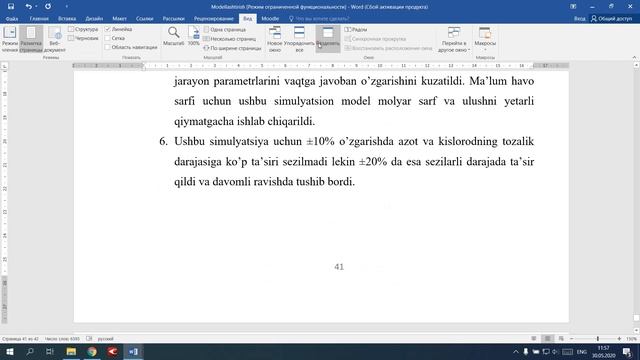Click the taskbar search magnifier icon
This screenshot has width=640, height=360.
[x=30, y=351]
